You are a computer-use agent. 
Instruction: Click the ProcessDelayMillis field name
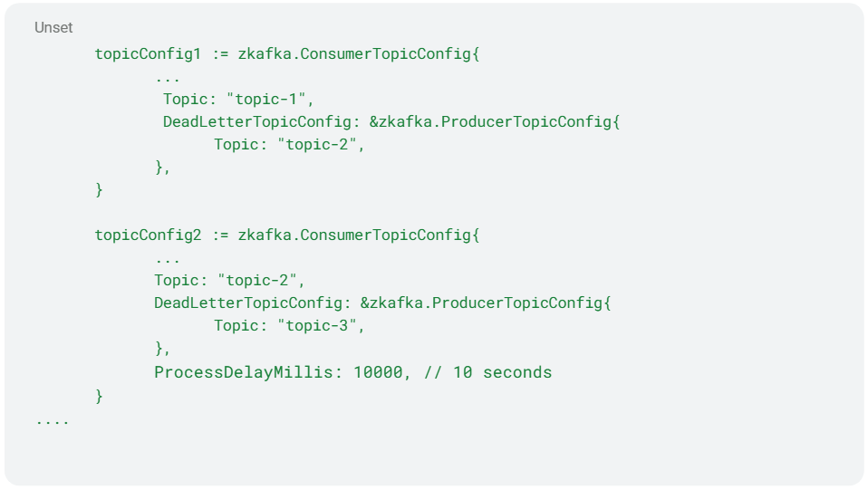pyautogui.click(x=244, y=372)
